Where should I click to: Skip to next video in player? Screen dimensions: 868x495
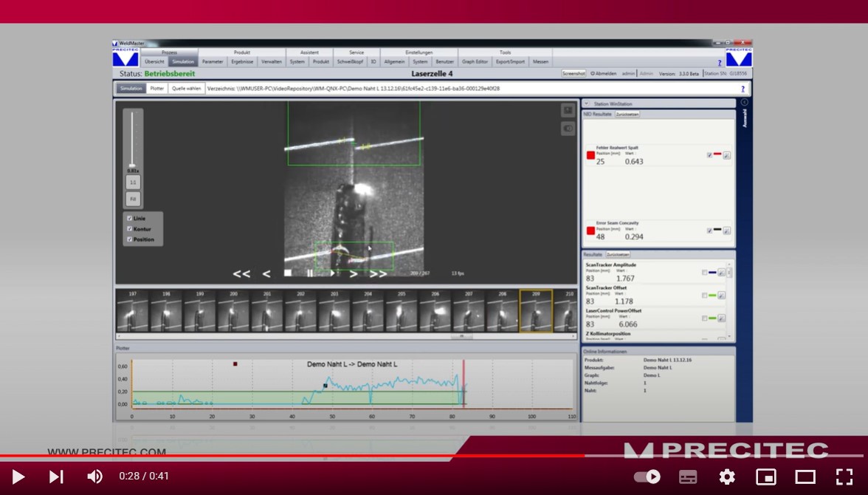tap(56, 477)
